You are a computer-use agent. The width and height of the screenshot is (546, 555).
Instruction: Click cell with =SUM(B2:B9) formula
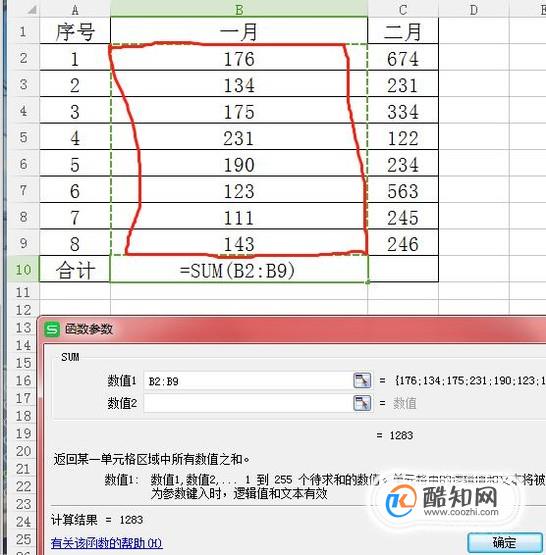[239, 270]
